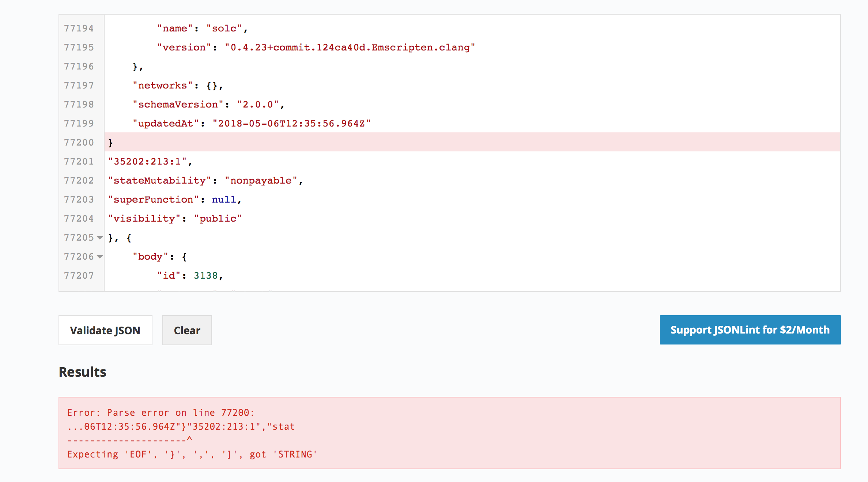The width and height of the screenshot is (868, 482).
Task: Collapse the fold arrow on line 77205
Action: (x=100, y=238)
